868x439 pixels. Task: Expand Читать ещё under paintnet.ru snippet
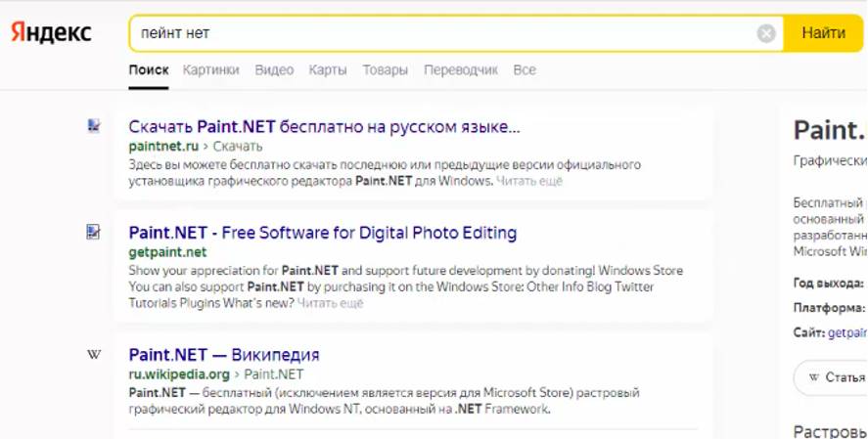(529, 181)
